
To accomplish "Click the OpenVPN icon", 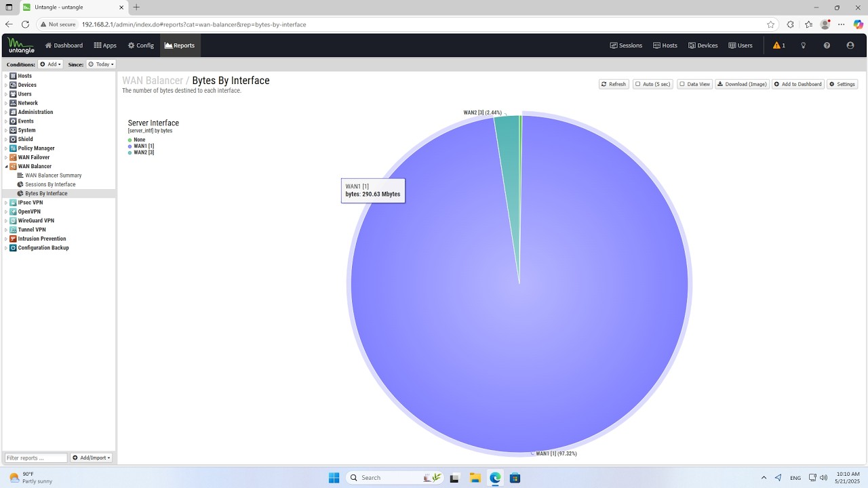I will coord(13,211).
